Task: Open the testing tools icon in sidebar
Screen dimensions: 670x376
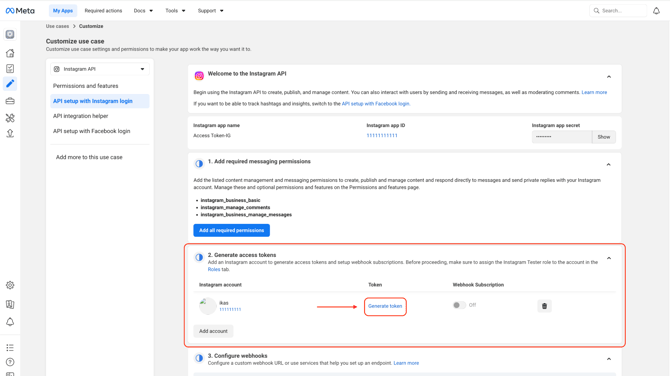Action: tap(10, 118)
